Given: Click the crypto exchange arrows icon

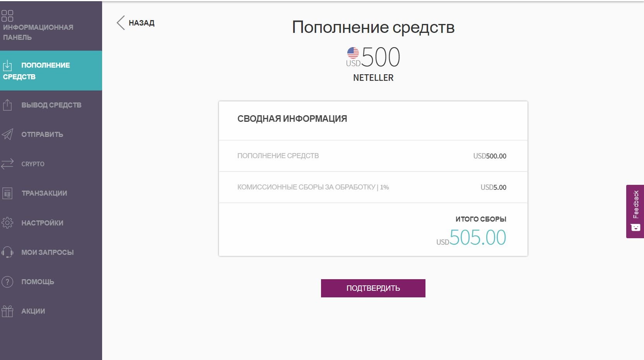Looking at the screenshot, I should 7,164.
